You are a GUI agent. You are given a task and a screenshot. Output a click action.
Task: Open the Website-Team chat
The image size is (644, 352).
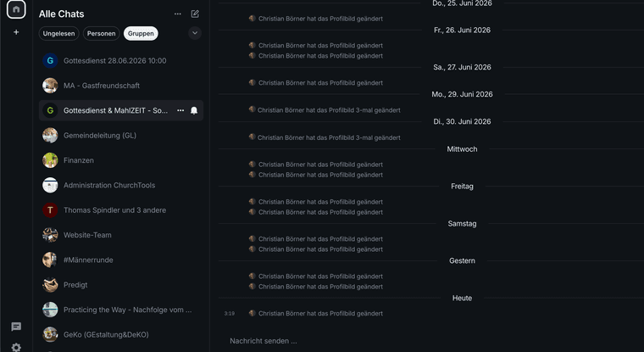121,235
